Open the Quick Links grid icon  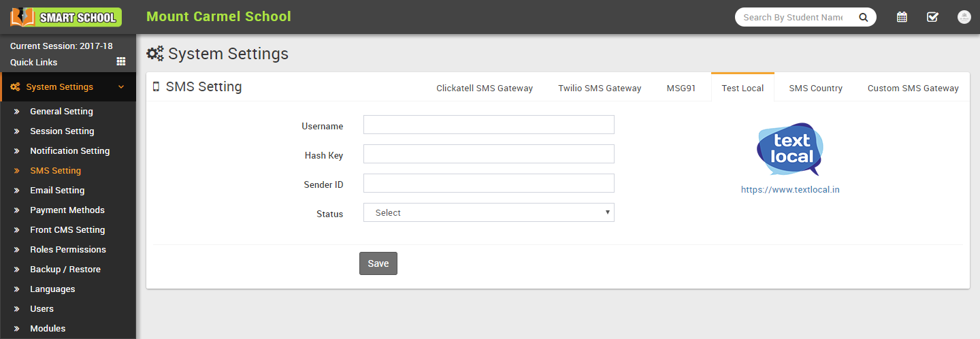tap(121, 61)
